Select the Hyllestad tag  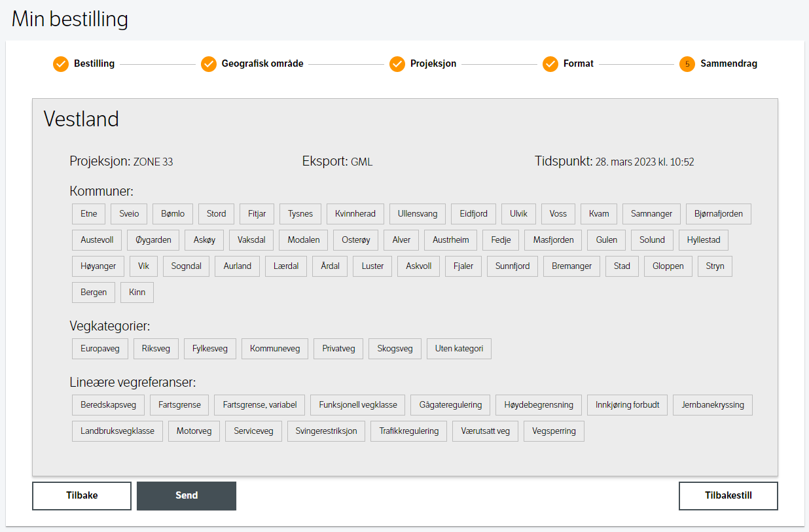pyautogui.click(x=704, y=240)
